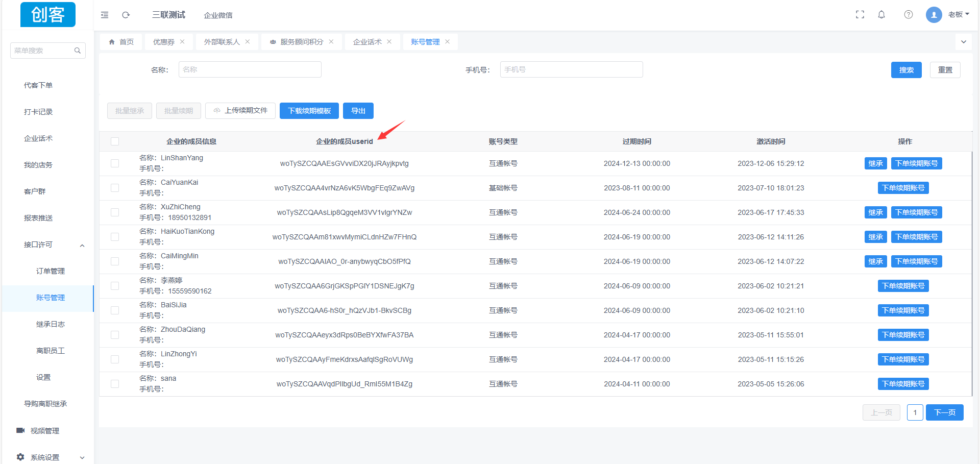
Task: Enter fullscreen mode via the top bar icon
Action: (860, 15)
